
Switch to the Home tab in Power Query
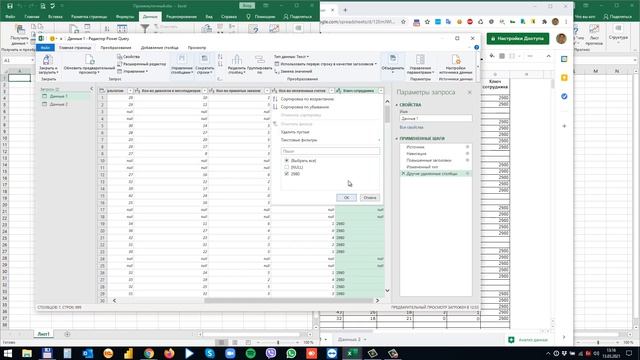pos(75,48)
